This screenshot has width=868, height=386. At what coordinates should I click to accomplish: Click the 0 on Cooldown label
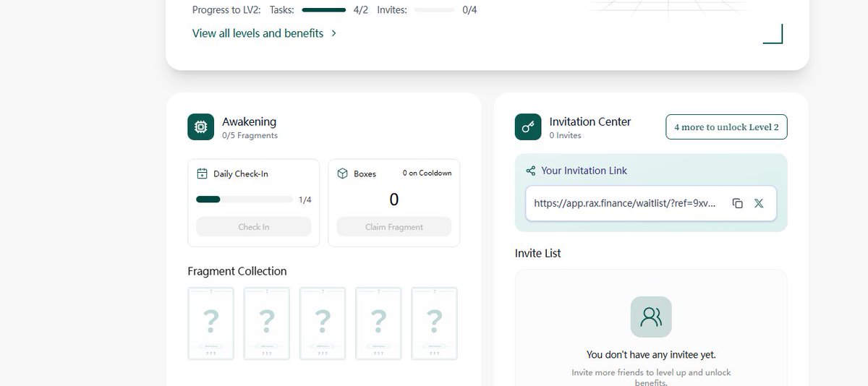tap(427, 173)
